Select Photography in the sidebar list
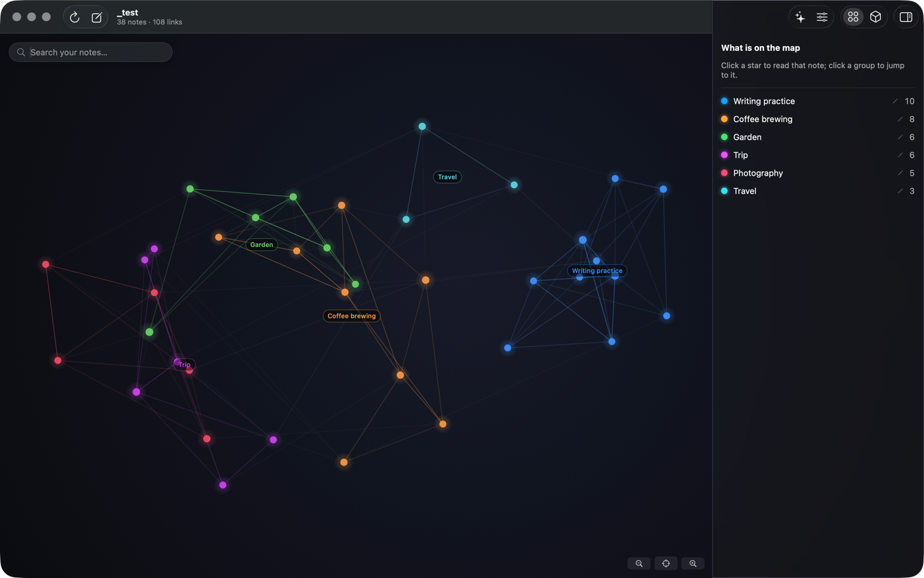This screenshot has width=924, height=578. (818, 173)
